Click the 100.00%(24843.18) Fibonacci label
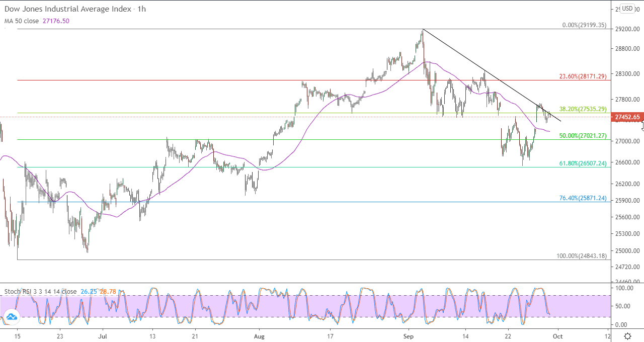The height and width of the screenshot is (342, 644). pyautogui.click(x=582, y=256)
